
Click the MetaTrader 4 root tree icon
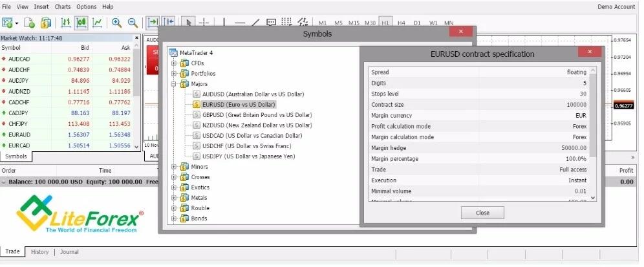pos(173,53)
